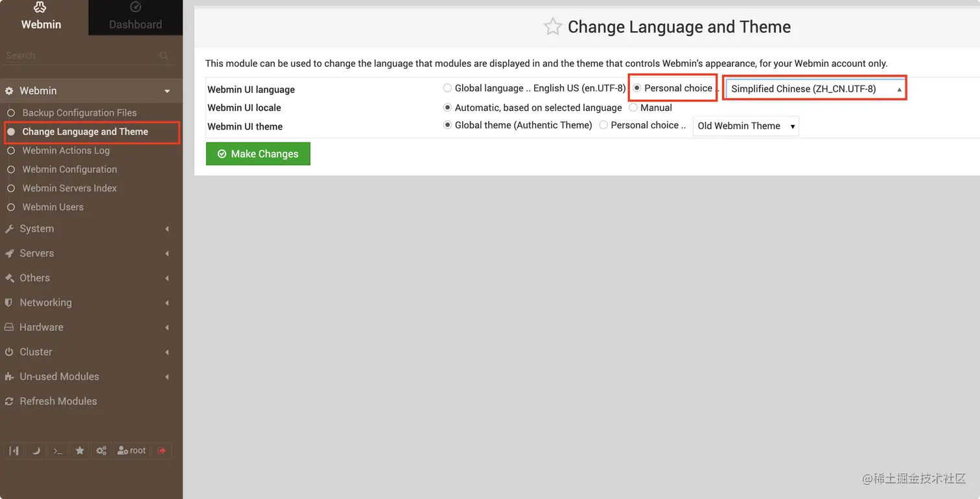Viewport: 980px width, 499px height.
Task: Open Backup Configuration Files
Action: [x=79, y=113]
